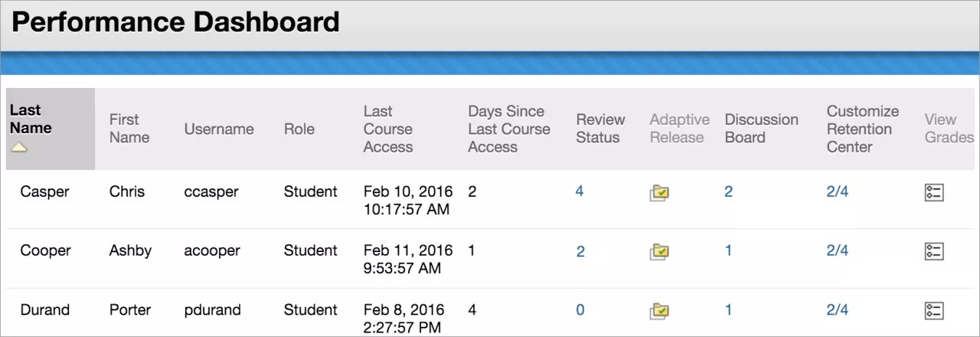Open Adaptive Release icon for Chris Casper
The height and width of the screenshot is (337, 980).
[659, 193]
